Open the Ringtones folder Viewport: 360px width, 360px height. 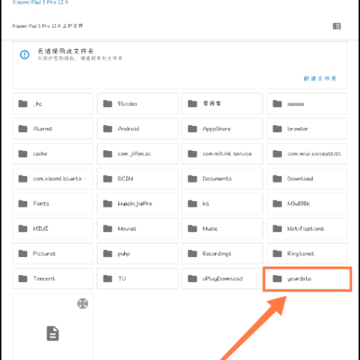coord(307,254)
